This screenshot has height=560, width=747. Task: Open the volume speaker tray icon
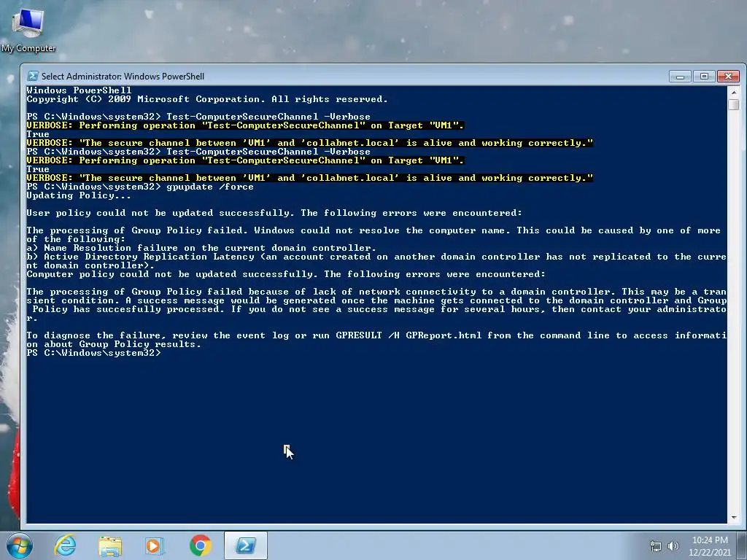673,546
